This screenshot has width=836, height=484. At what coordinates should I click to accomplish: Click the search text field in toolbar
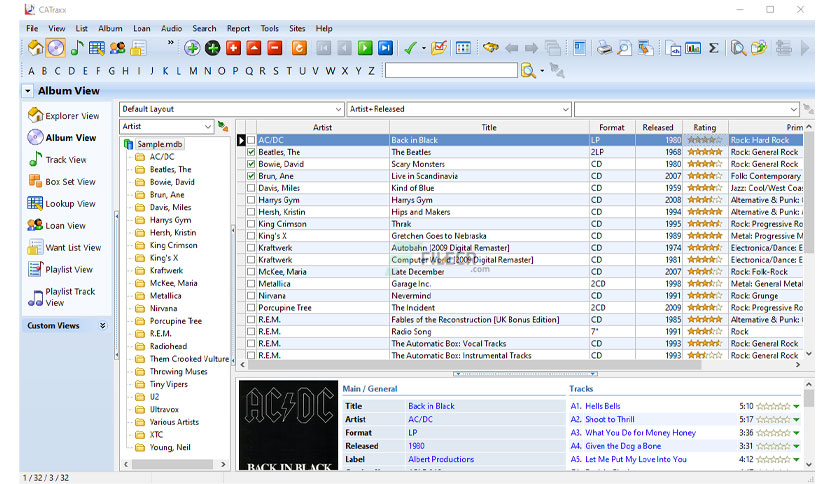click(450, 71)
